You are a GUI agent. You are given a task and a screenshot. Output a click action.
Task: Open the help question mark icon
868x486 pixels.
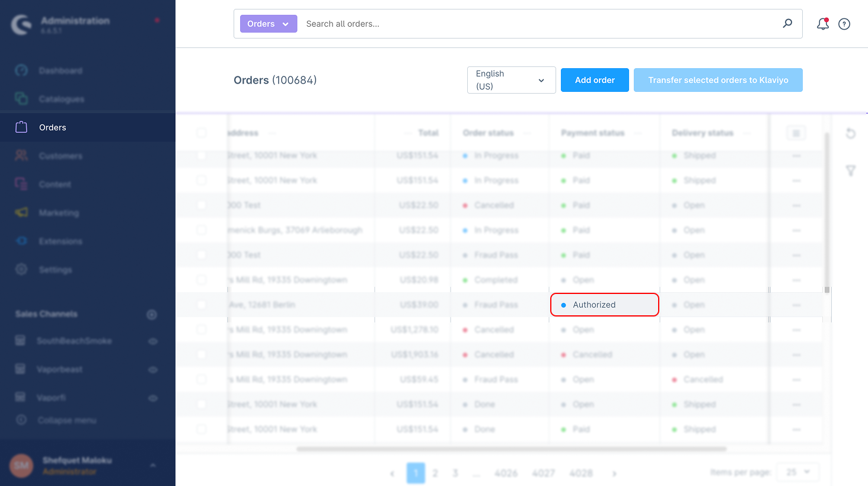click(844, 24)
